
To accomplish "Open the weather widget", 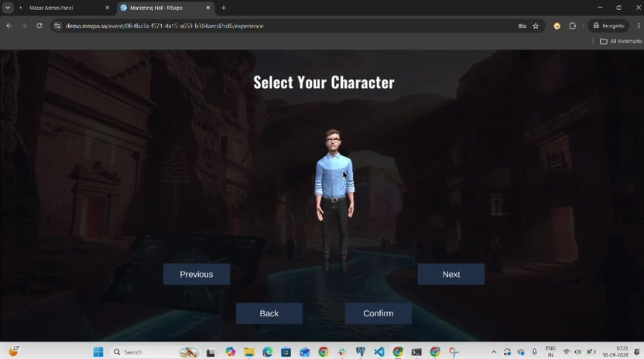I will 14,351.
